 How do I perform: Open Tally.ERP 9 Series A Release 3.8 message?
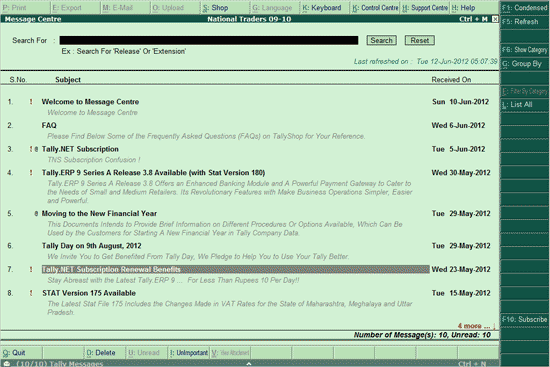(x=153, y=173)
